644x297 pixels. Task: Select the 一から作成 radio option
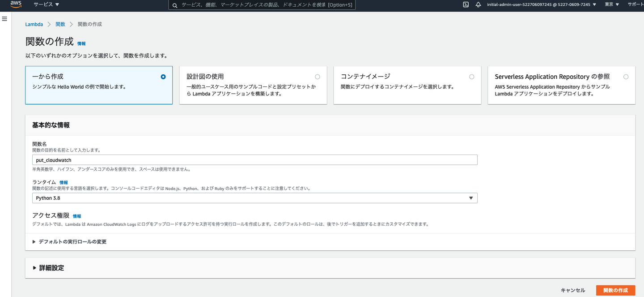[163, 77]
